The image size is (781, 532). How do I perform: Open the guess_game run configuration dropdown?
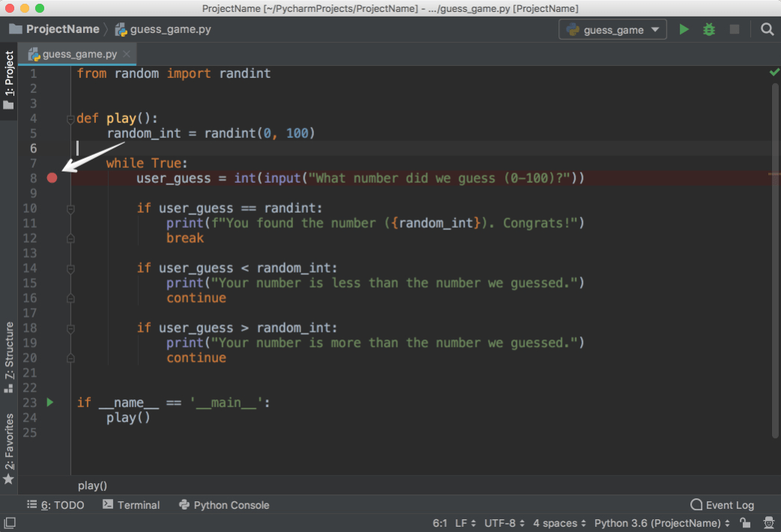tap(612, 29)
